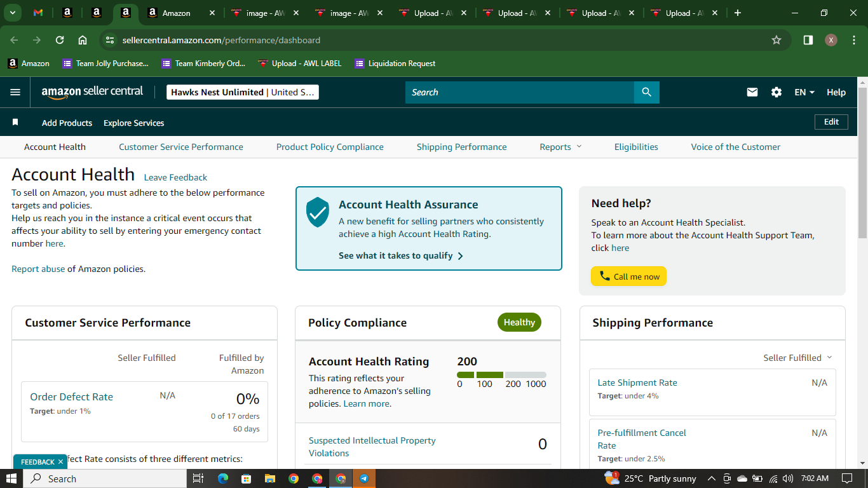868x488 pixels.
Task: Open the Leave Feedback link
Action: 175,177
